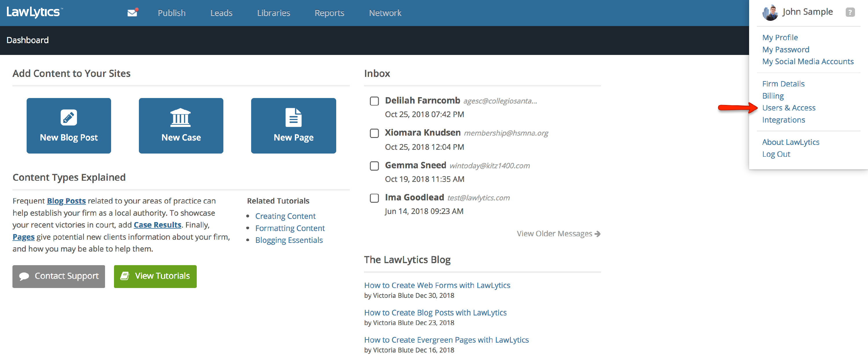Click John Sample's profile avatar
Image resolution: width=868 pixels, height=360 pixels.
click(770, 12)
